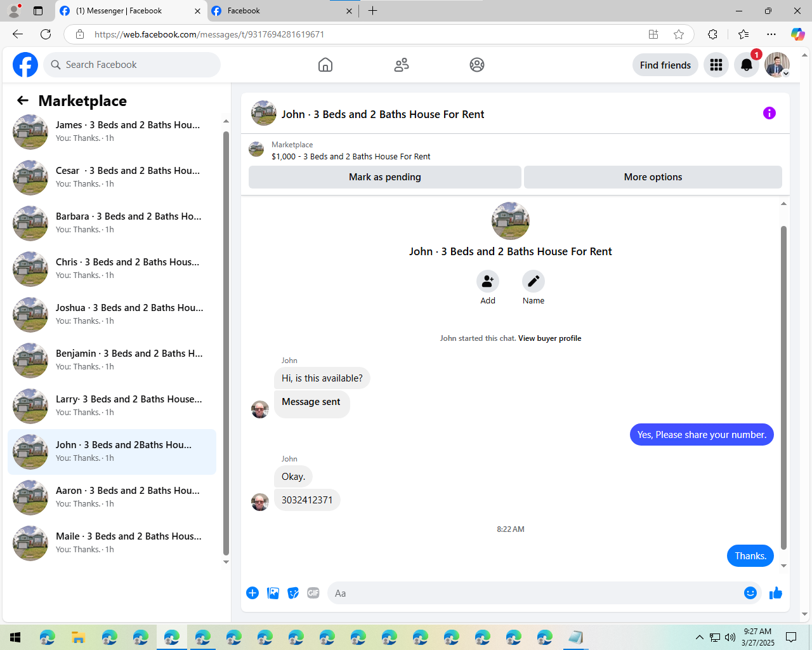The image size is (812, 650).
Task: Click the large house photo in chat
Action: coord(511,221)
